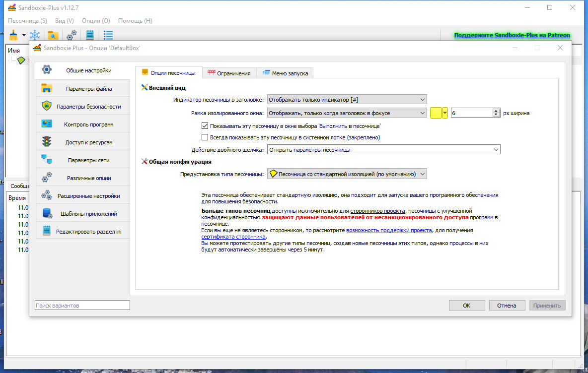Toggle 'Показывать эту песочницу в окне выбора' checkbox
This screenshot has height=373, width=588.
point(205,126)
